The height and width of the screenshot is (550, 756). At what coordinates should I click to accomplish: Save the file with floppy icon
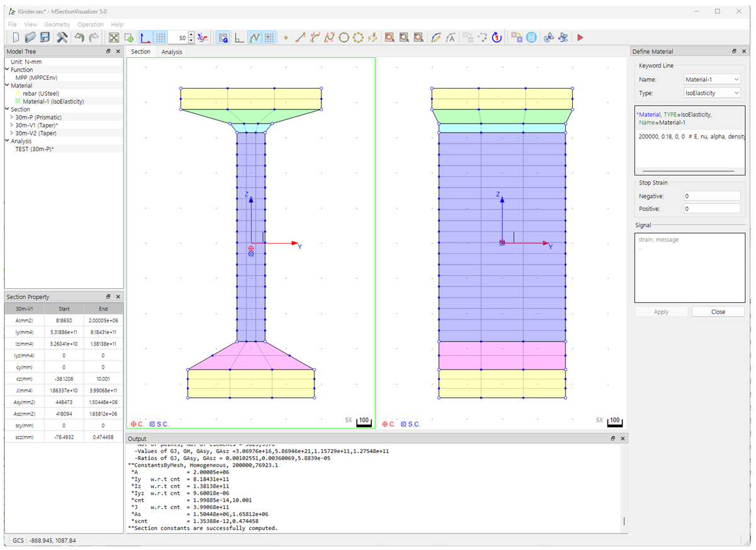point(45,38)
